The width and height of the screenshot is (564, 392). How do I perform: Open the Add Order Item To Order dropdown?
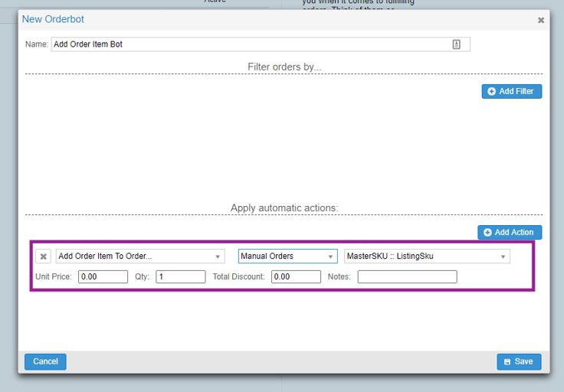(140, 256)
